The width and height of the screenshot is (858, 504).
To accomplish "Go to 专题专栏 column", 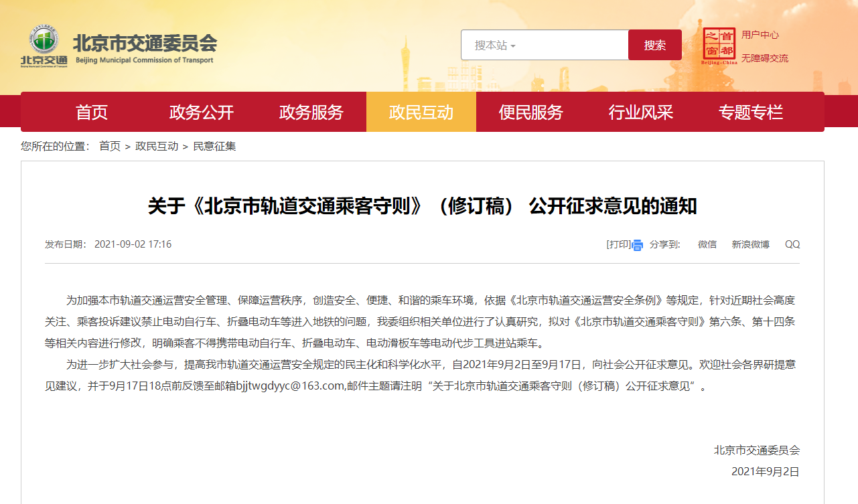I will point(749,112).
